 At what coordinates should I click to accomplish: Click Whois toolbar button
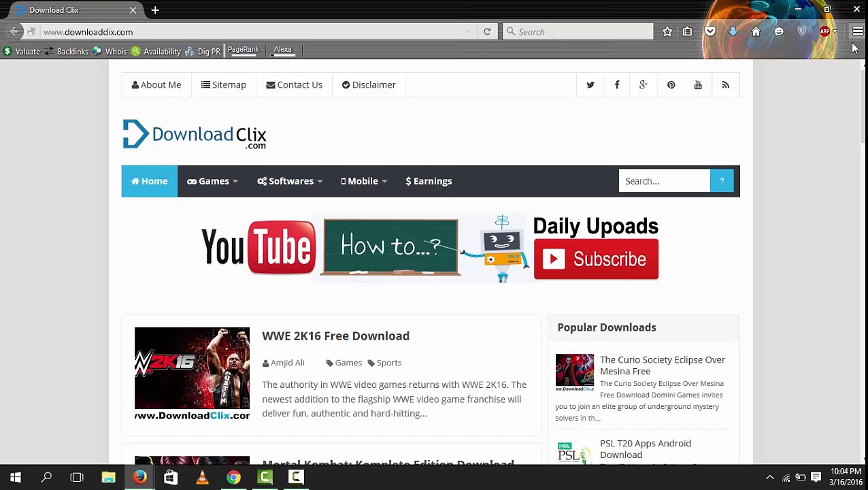(x=110, y=51)
